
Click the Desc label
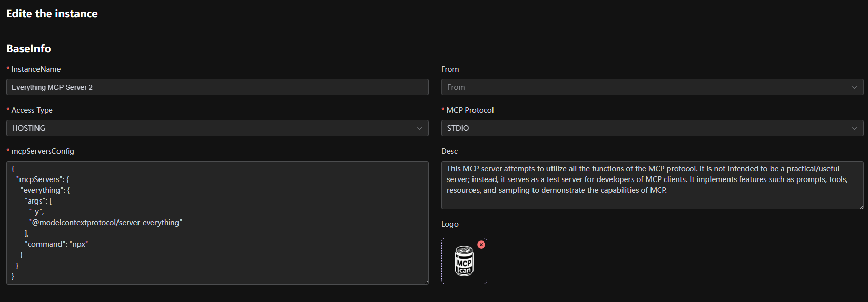pyautogui.click(x=449, y=151)
